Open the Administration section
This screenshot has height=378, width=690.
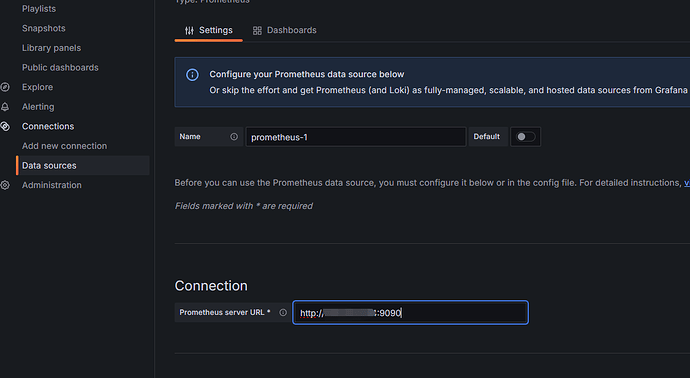51,185
